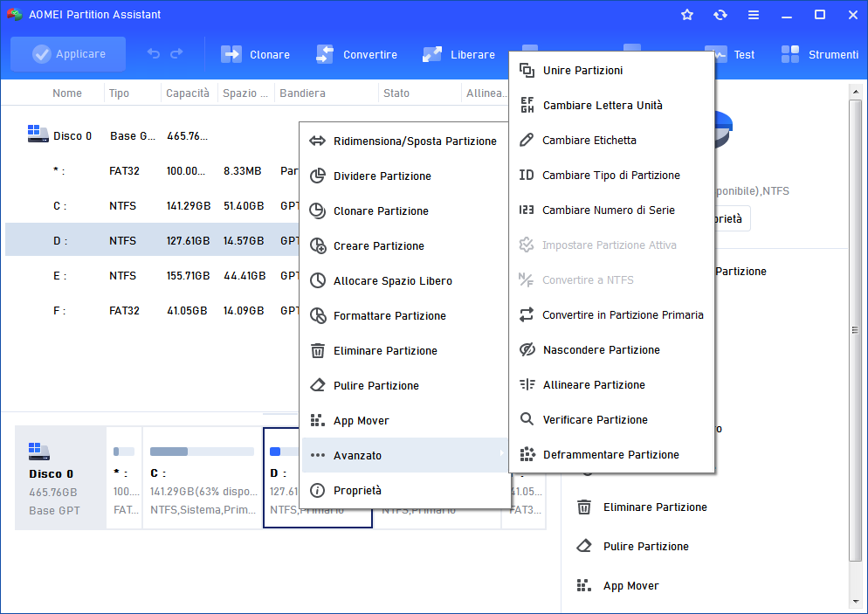Click the Capacità column header
The width and height of the screenshot is (868, 614).
(188, 93)
